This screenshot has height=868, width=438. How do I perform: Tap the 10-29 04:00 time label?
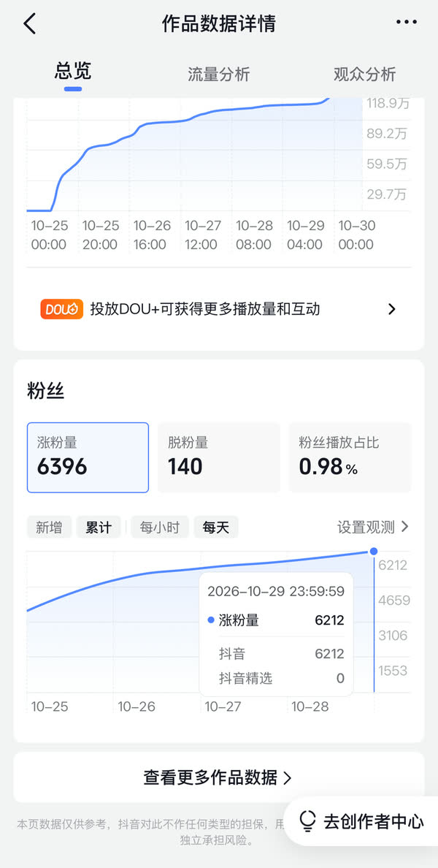305,235
